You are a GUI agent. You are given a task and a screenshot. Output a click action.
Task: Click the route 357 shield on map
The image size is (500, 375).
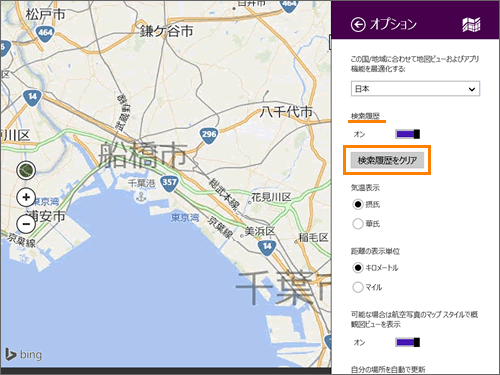click(x=169, y=183)
